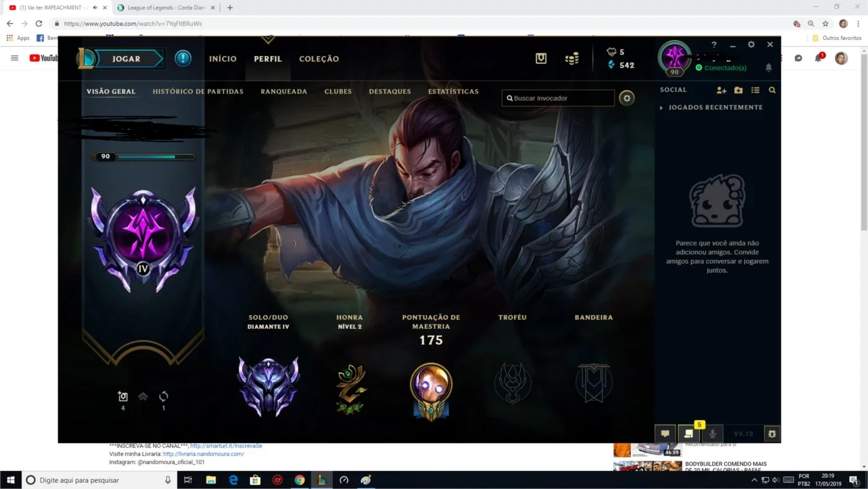The width and height of the screenshot is (868, 489).
Task: View the Destaques sub-tab
Action: tap(390, 91)
